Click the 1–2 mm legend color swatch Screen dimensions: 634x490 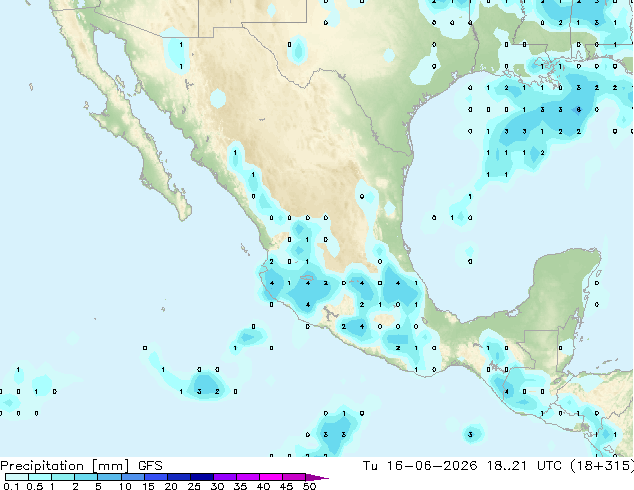pos(63,477)
